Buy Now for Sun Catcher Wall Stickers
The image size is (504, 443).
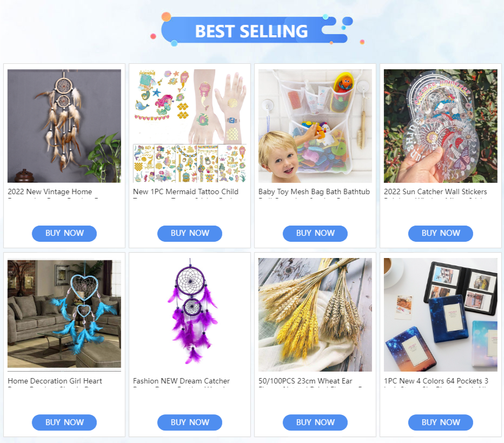click(440, 233)
